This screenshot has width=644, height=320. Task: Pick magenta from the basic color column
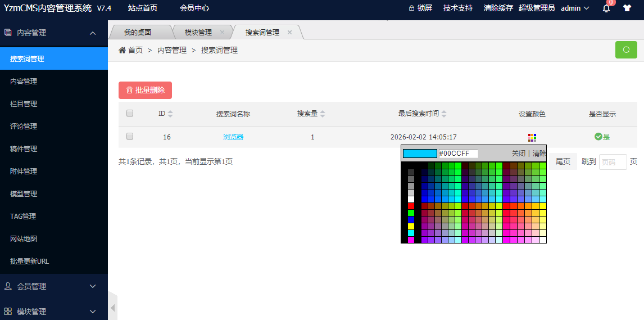coord(411,240)
